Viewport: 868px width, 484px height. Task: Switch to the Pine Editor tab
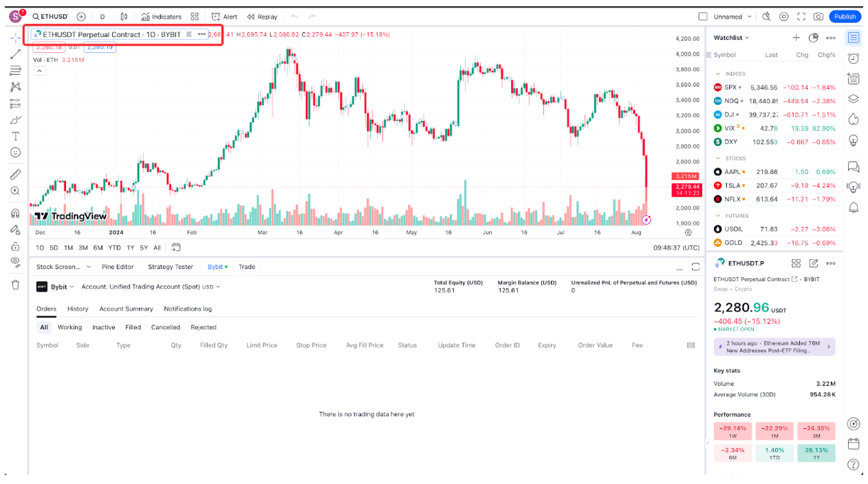coord(118,267)
